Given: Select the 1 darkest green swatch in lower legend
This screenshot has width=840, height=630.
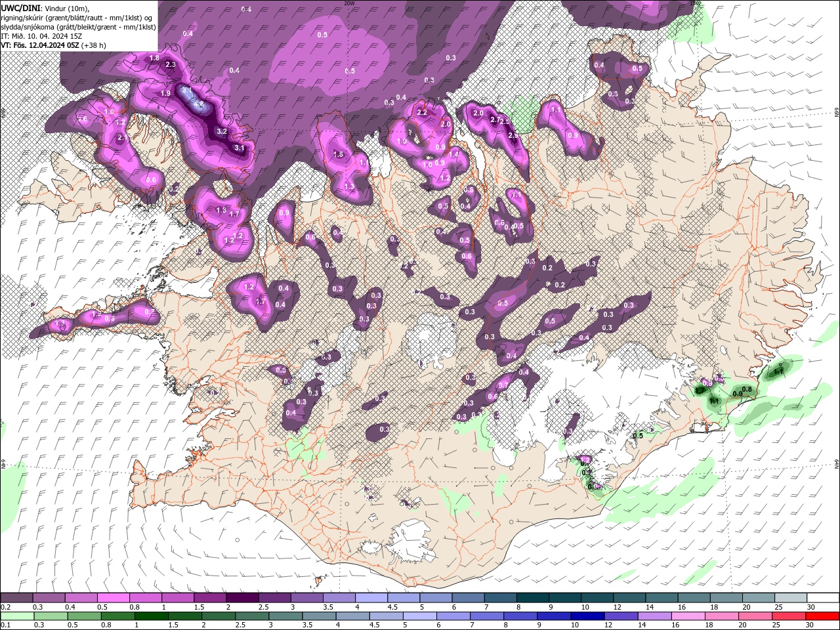Looking at the screenshot, I should point(151,616).
